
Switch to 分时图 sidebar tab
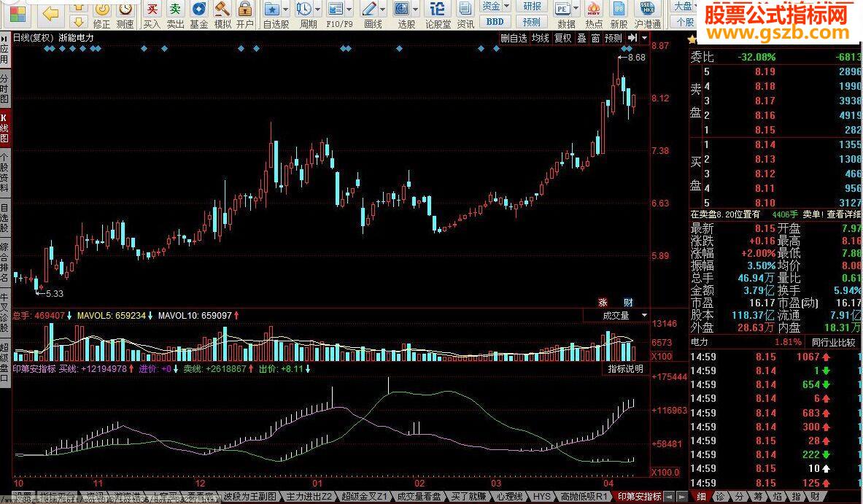4,90
